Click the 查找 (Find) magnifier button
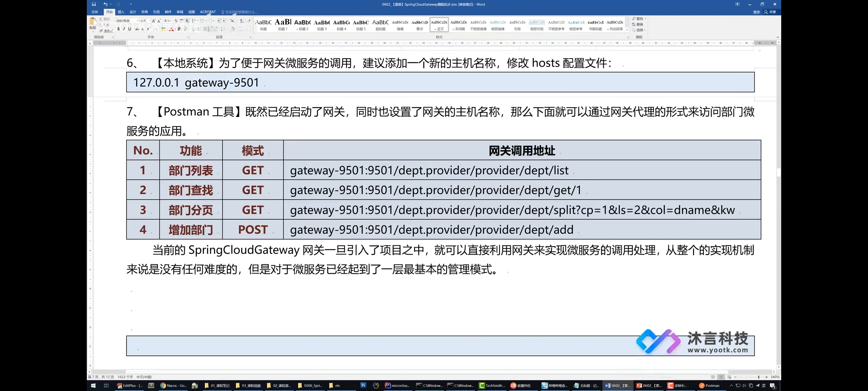 tap(638, 19)
